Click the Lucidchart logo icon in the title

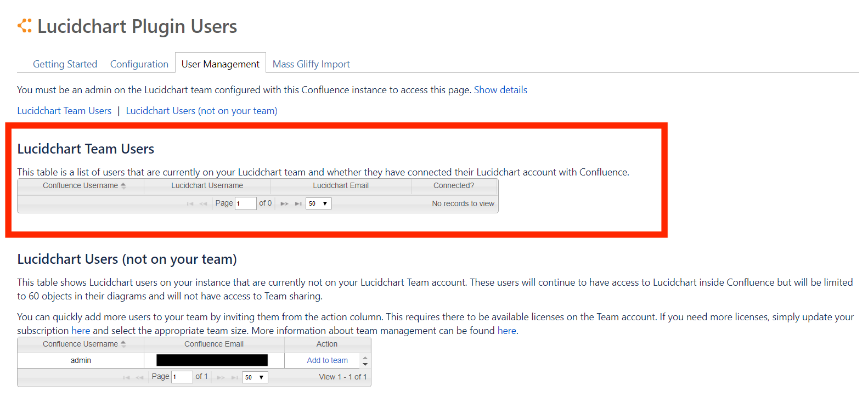(x=25, y=26)
